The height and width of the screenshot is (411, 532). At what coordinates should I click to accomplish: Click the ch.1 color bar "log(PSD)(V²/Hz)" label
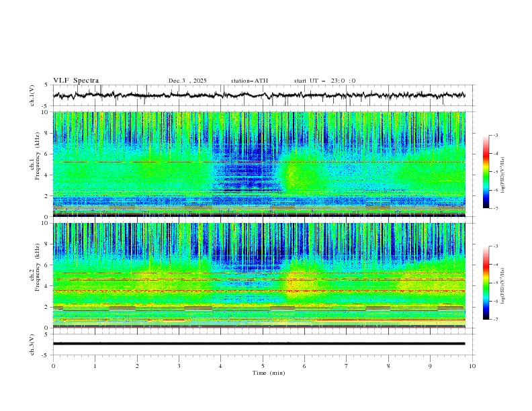503,175
